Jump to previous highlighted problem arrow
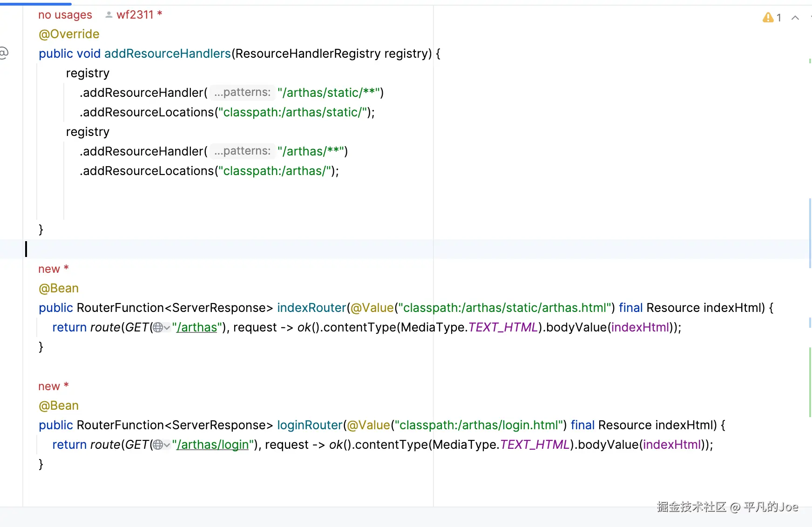Image resolution: width=812 pixels, height=527 pixels. pos(795,18)
